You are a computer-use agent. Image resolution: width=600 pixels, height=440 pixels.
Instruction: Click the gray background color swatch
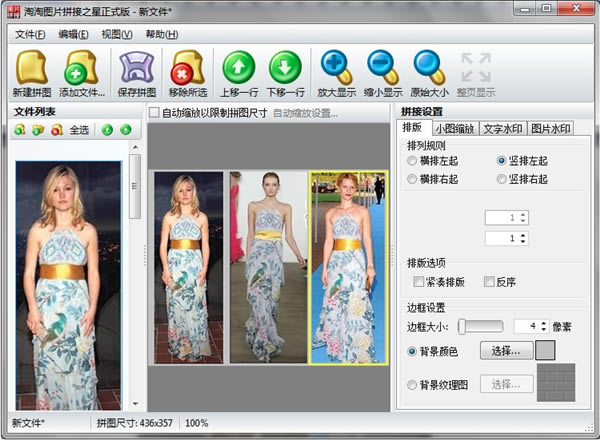click(545, 350)
